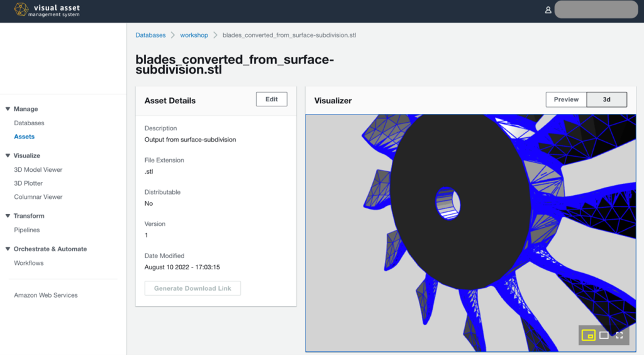Click the breadcrumb file name text

(289, 35)
